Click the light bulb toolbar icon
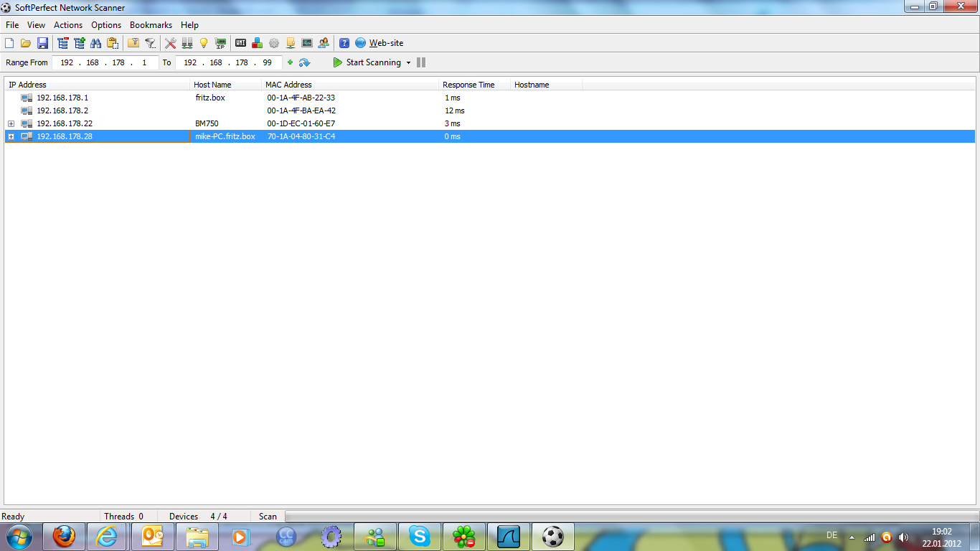The width and height of the screenshot is (980, 551). 204,43
